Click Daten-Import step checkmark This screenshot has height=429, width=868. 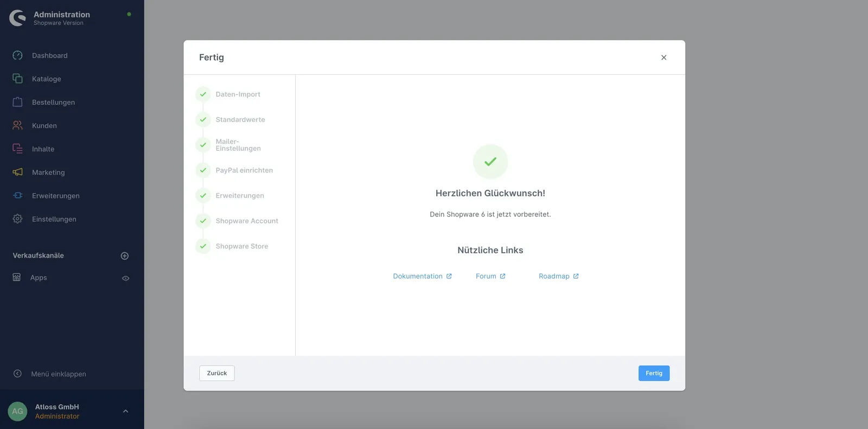coord(203,94)
